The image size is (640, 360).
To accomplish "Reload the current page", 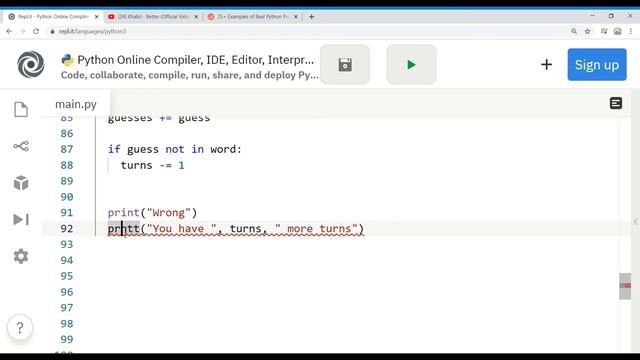I will point(36,31).
